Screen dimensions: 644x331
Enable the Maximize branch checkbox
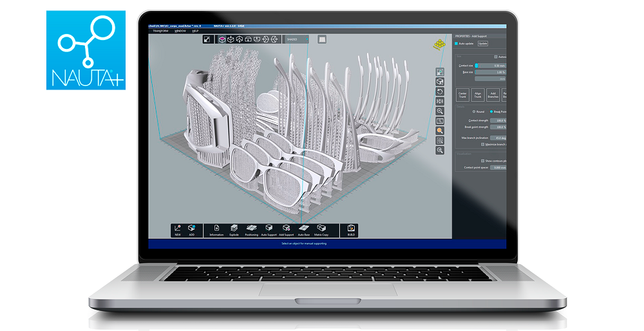(x=482, y=144)
